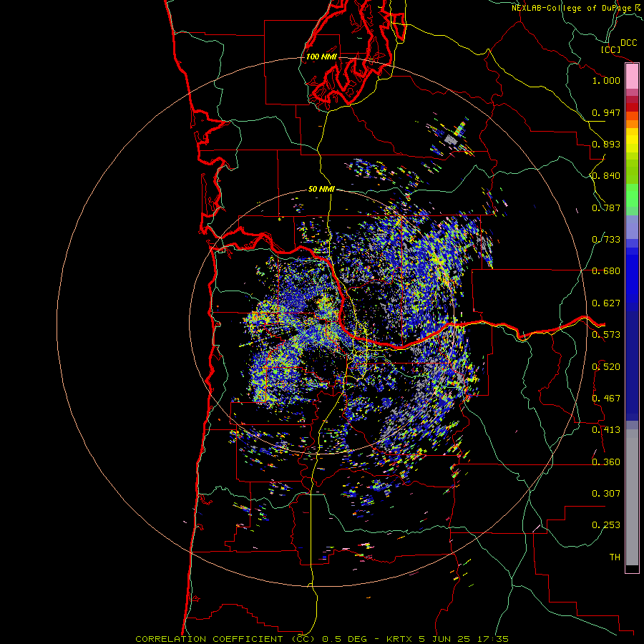This screenshot has height=644, width=644.
Task: Click the 0.413 legend value
Action: pos(606,430)
